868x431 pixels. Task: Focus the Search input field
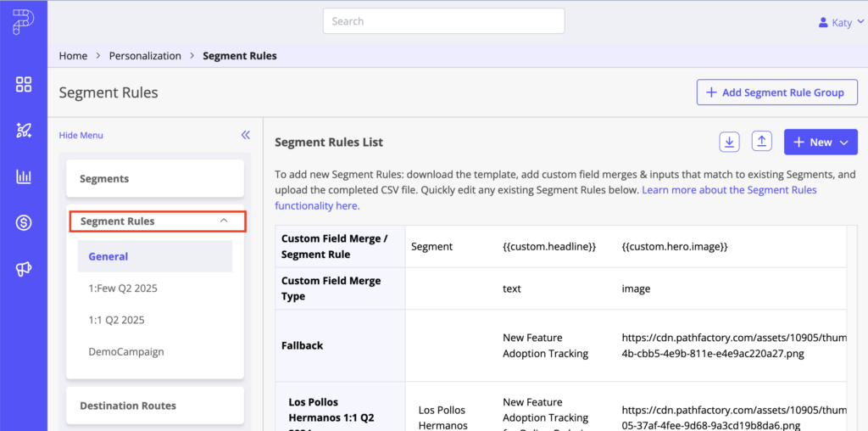pos(444,21)
